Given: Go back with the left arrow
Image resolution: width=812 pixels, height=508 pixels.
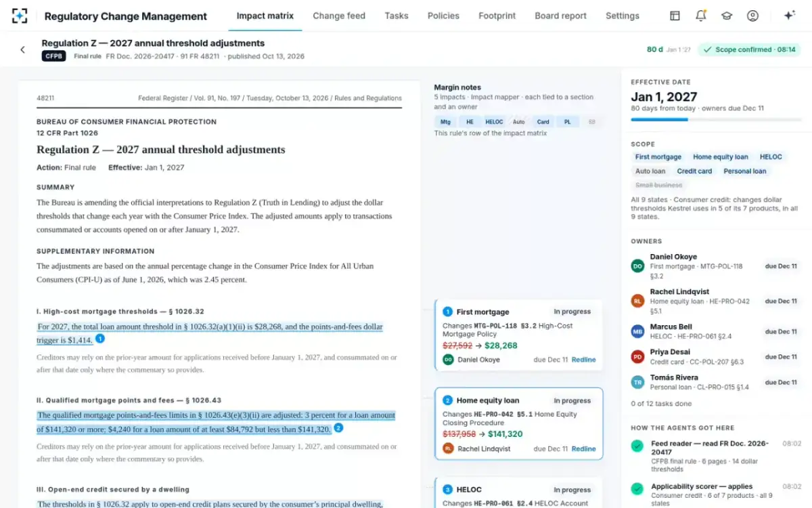Looking at the screenshot, I should pyautogui.click(x=22, y=49).
